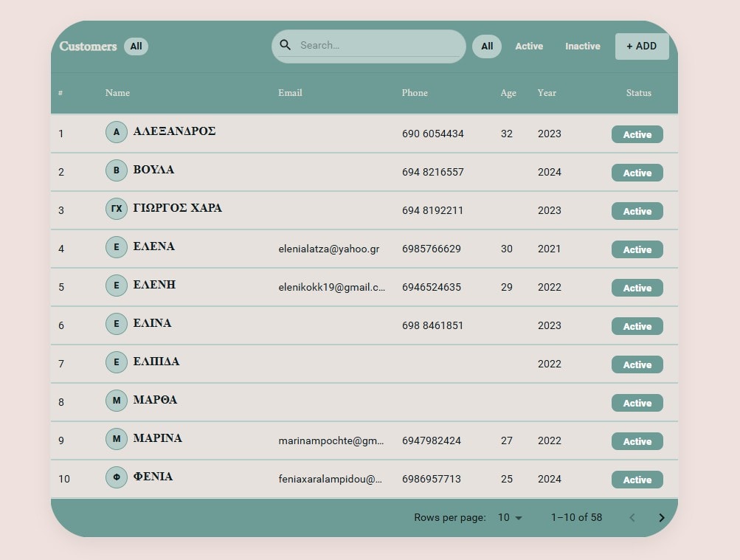Click the ΓΧ avatar for ΓΙΩΡΓΟΣ ΧΑΡΑ
740x560 pixels.
click(x=116, y=209)
